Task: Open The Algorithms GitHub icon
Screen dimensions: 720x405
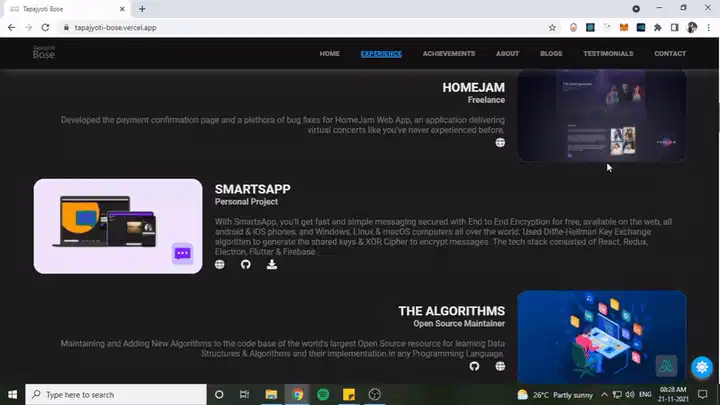Action: pyautogui.click(x=474, y=366)
